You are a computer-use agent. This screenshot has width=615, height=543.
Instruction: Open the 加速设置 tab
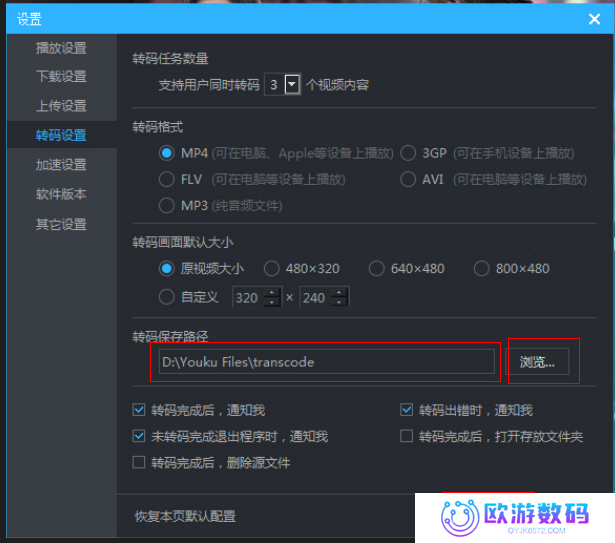pos(61,164)
